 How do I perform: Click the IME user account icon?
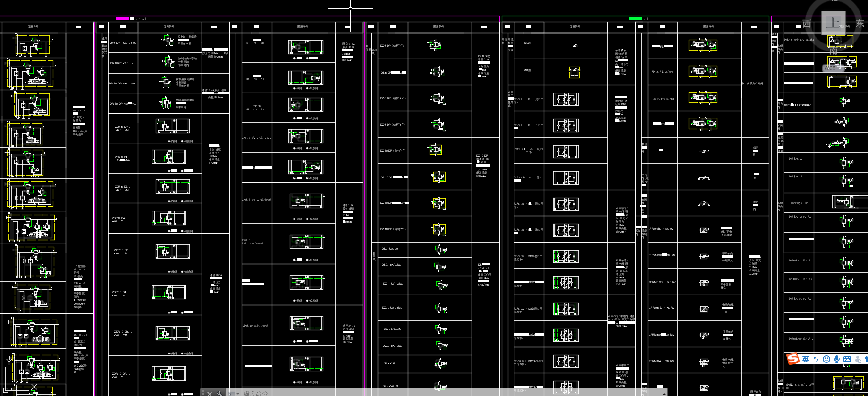pyautogui.click(x=858, y=359)
